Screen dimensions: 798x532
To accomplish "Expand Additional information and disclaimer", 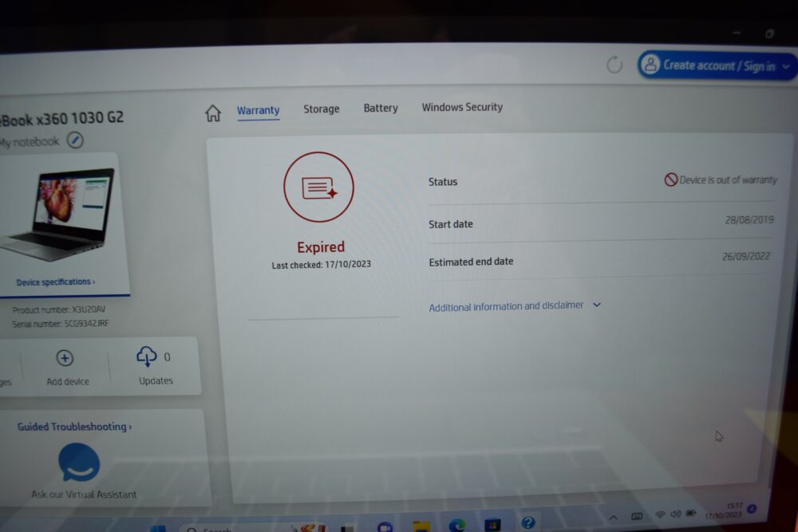I will [x=515, y=306].
